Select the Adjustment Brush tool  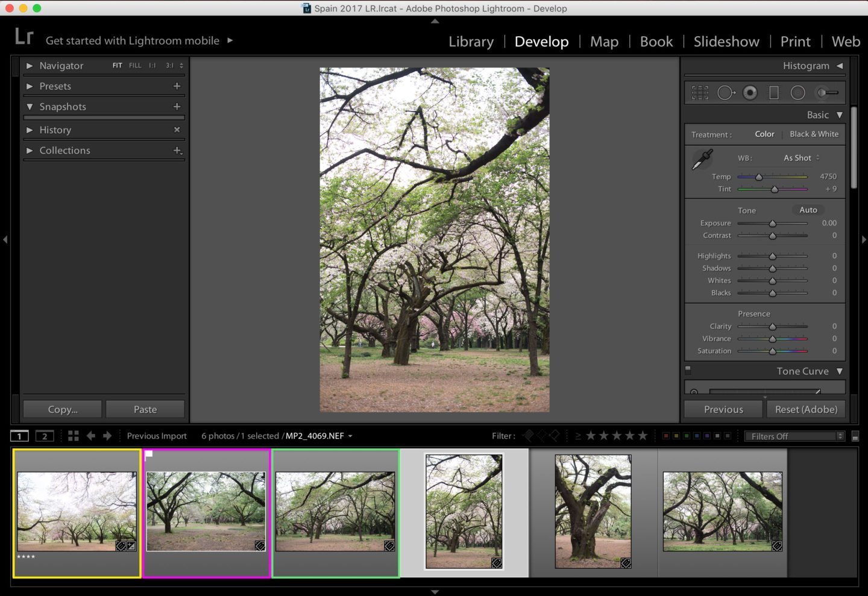click(x=826, y=92)
